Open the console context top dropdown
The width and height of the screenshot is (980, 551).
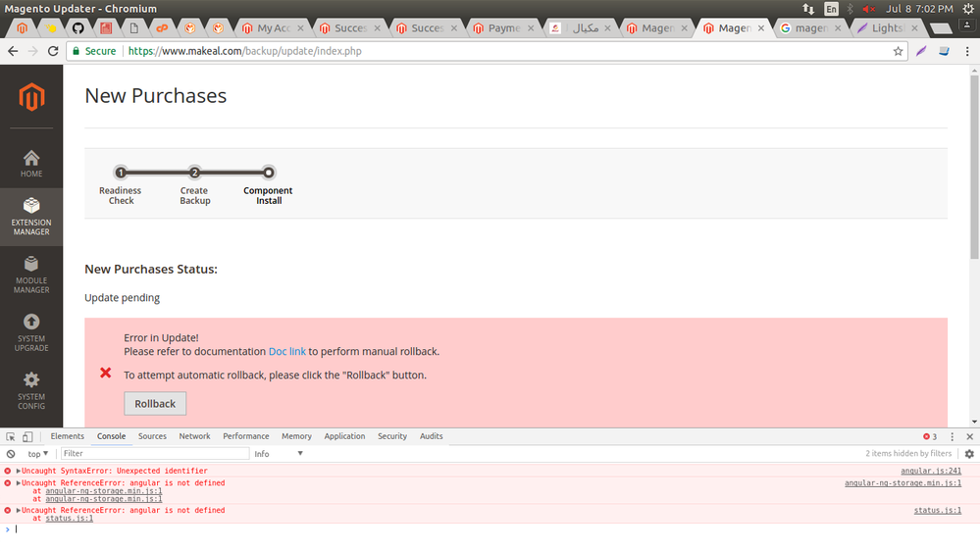click(x=37, y=454)
